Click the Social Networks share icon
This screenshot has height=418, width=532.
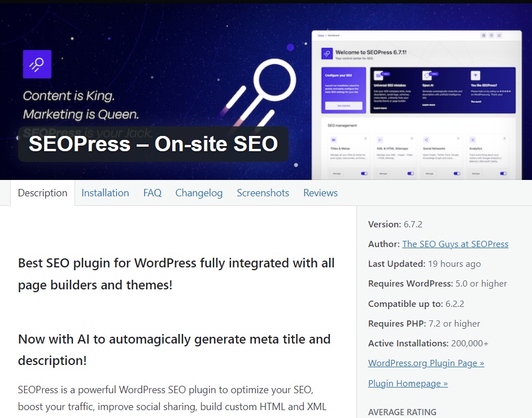point(426,140)
